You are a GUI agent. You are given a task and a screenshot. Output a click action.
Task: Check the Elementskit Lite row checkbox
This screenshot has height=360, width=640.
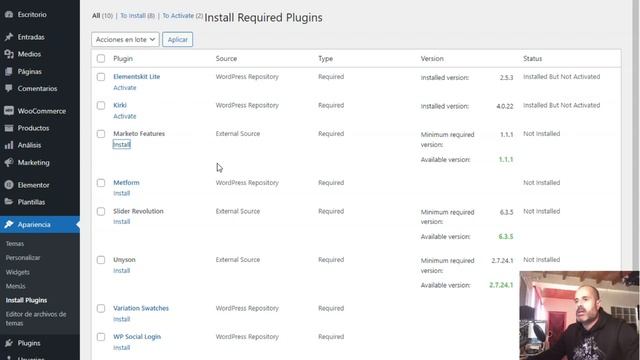(101, 77)
